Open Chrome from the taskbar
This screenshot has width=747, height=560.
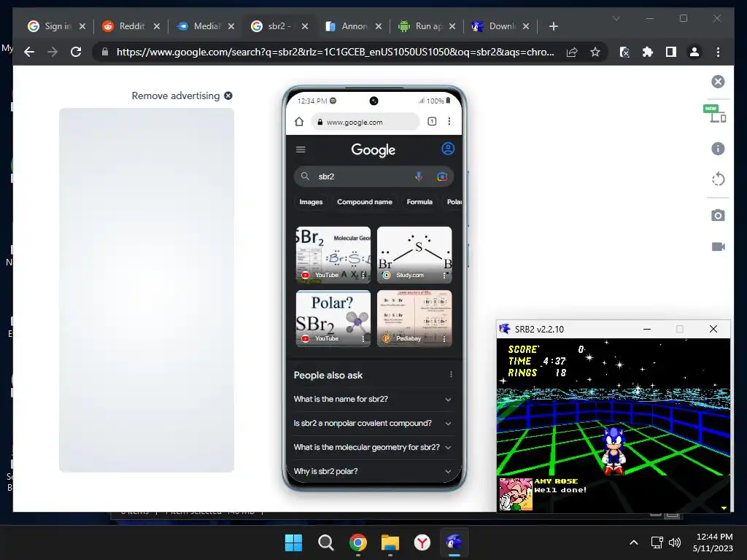[357, 542]
